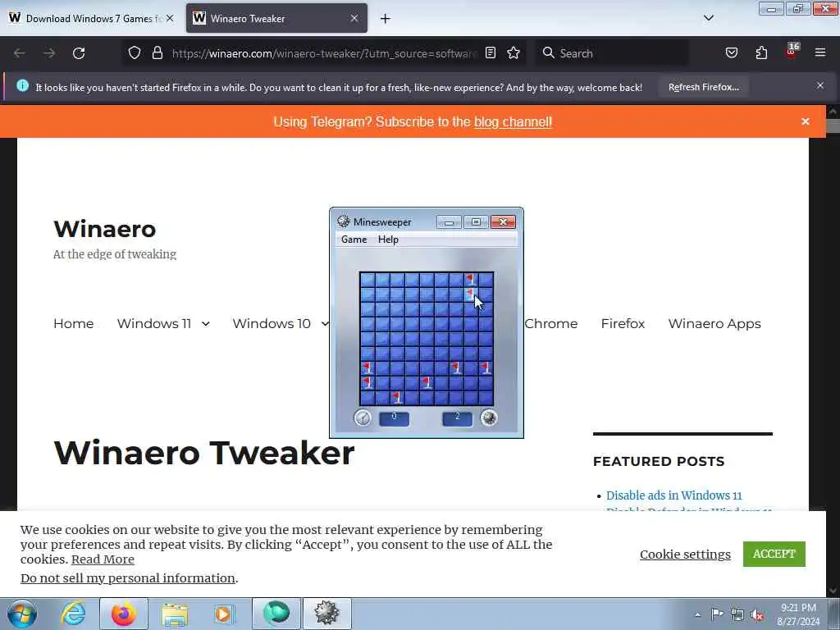This screenshot has width=840, height=630.
Task: Close the Download Windows 7 Games tab
Action: coord(170,18)
